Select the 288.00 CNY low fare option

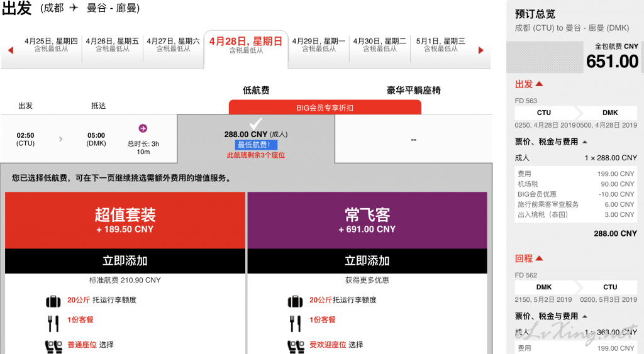256,139
